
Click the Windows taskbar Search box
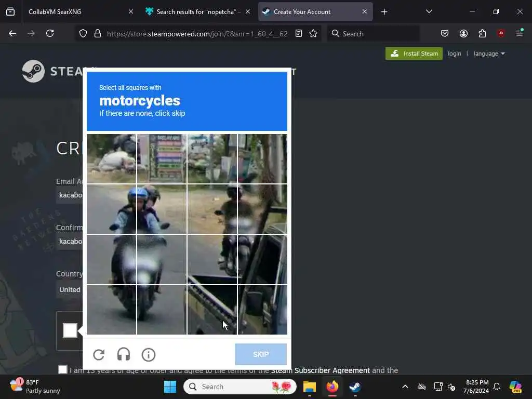coord(240,387)
